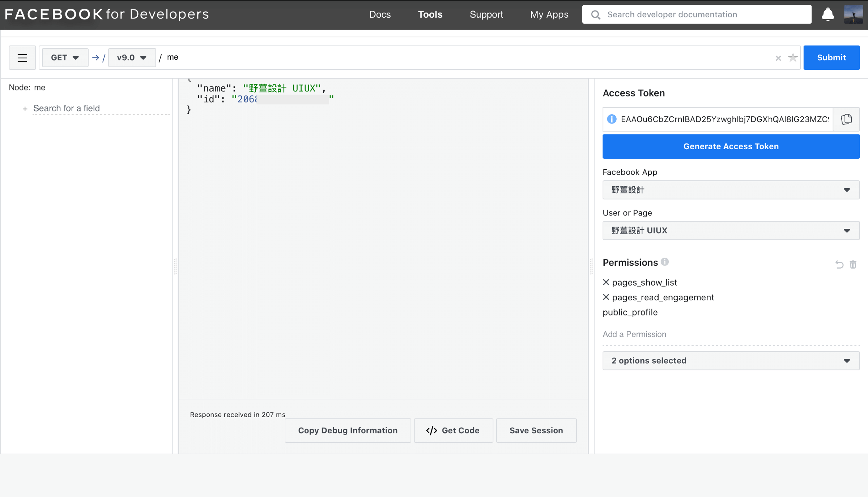Open the Tools menu
The width and height of the screenshot is (868, 497).
click(x=430, y=14)
